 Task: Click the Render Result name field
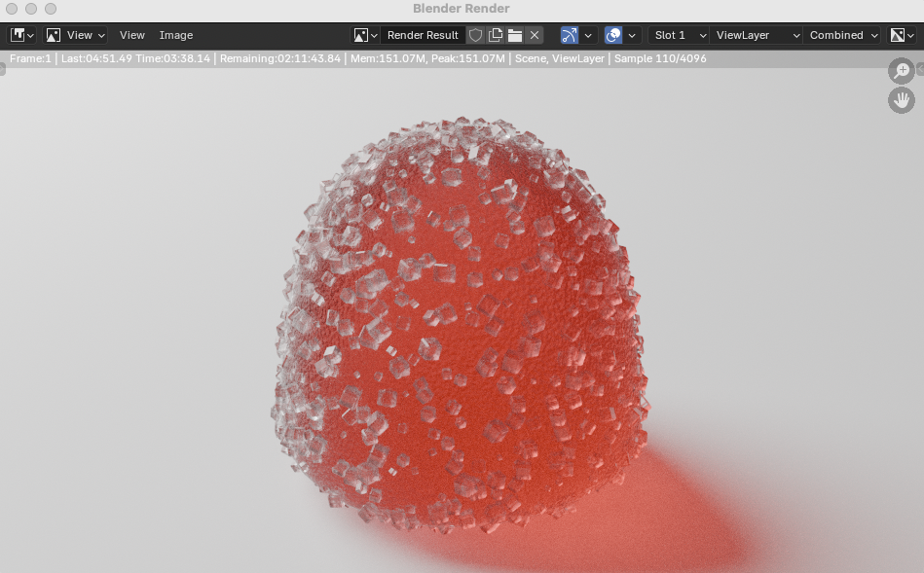click(423, 35)
